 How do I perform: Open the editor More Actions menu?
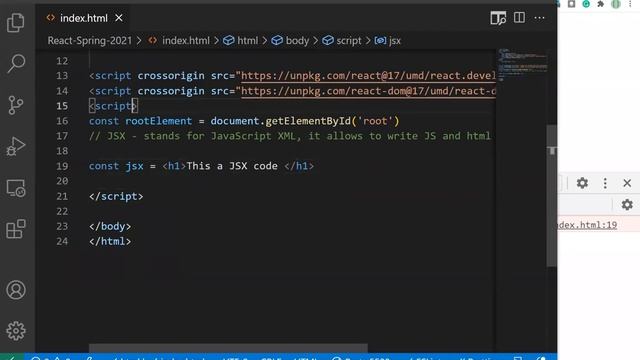tap(539, 18)
